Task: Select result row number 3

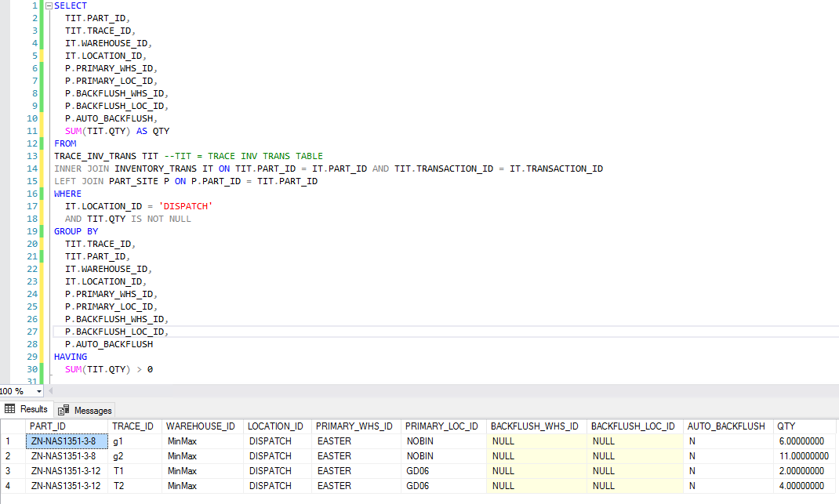Action: pyautogui.click(x=13, y=471)
